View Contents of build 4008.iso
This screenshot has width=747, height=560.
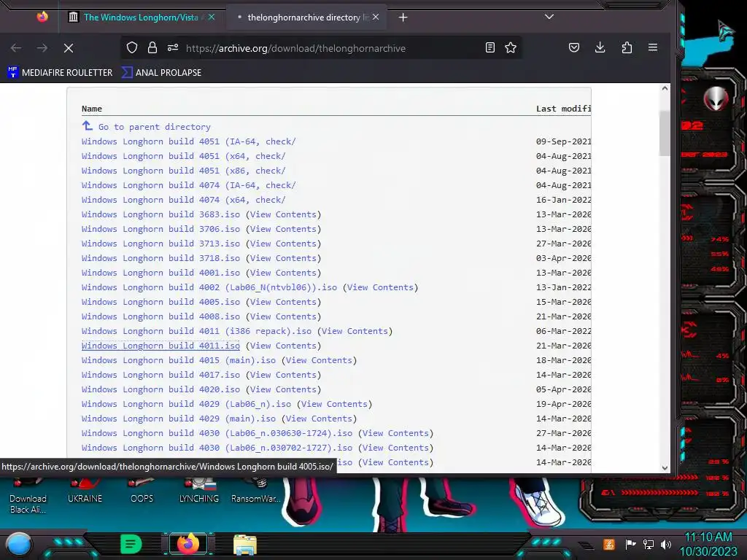tap(284, 316)
